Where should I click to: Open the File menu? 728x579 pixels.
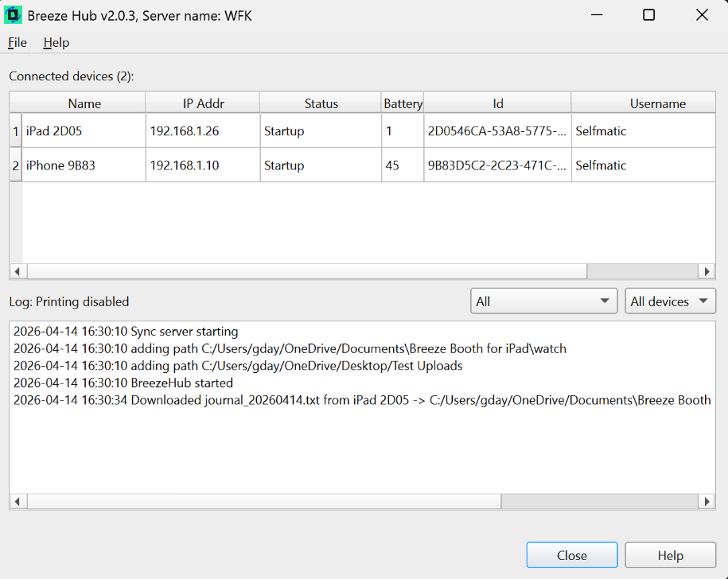tap(18, 43)
